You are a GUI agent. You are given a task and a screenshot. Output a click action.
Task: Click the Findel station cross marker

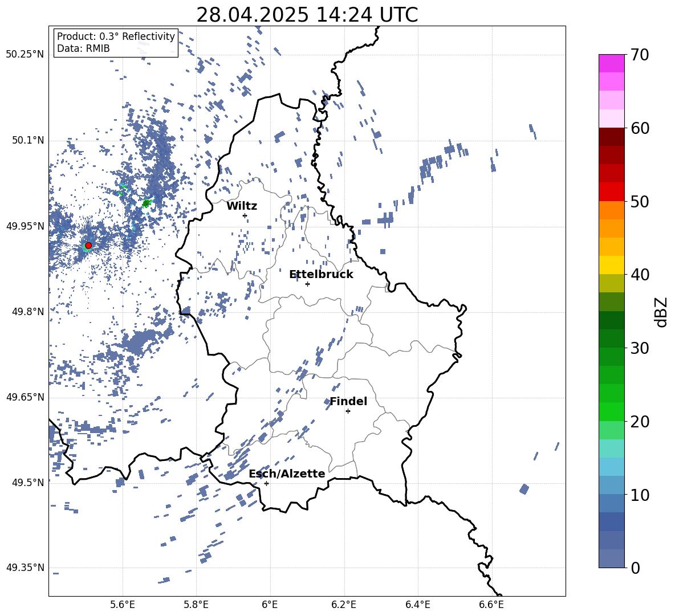click(x=348, y=411)
